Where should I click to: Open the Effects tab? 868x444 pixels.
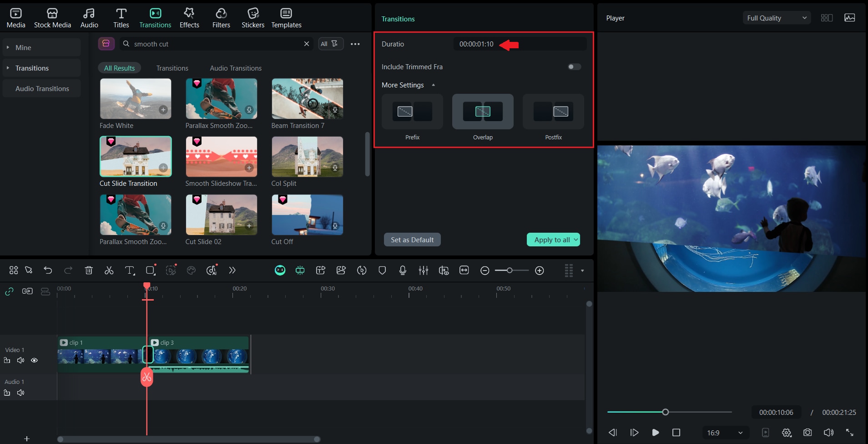pyautogui.click(x=189, y=18)
